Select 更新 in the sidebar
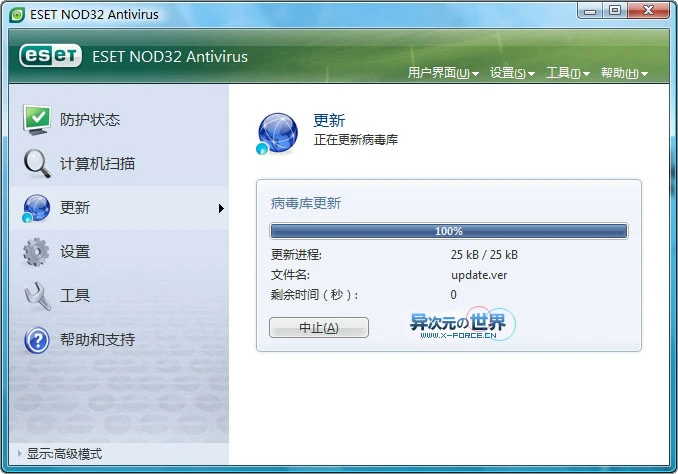 click(x=119, y=208)
